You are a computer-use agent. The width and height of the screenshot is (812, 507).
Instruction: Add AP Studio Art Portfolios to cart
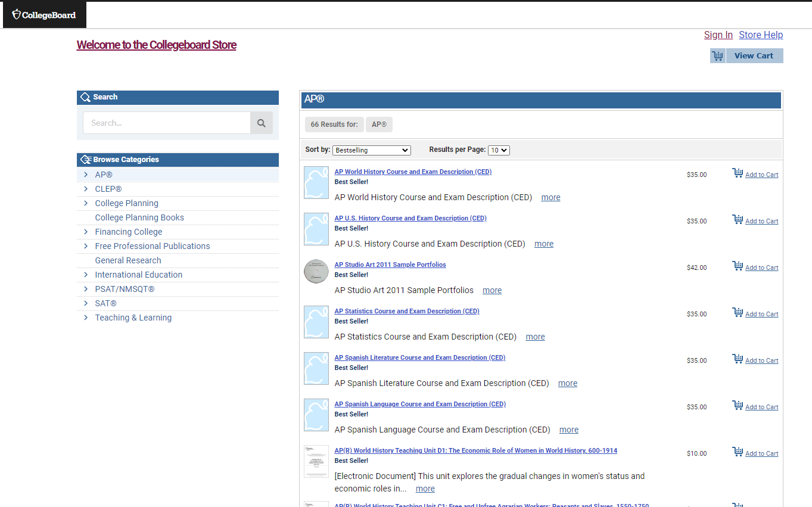[x=761, y=268]
